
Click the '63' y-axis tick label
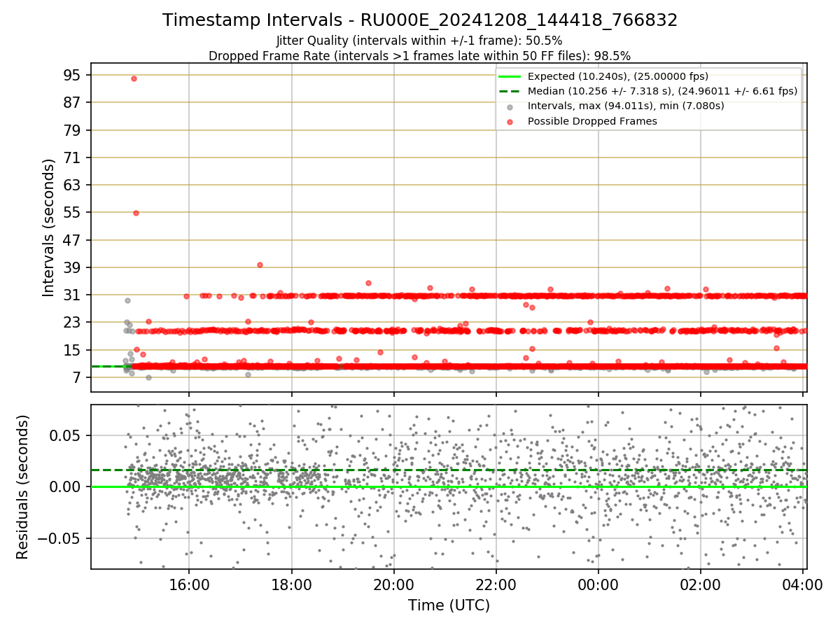pos(73,185)
